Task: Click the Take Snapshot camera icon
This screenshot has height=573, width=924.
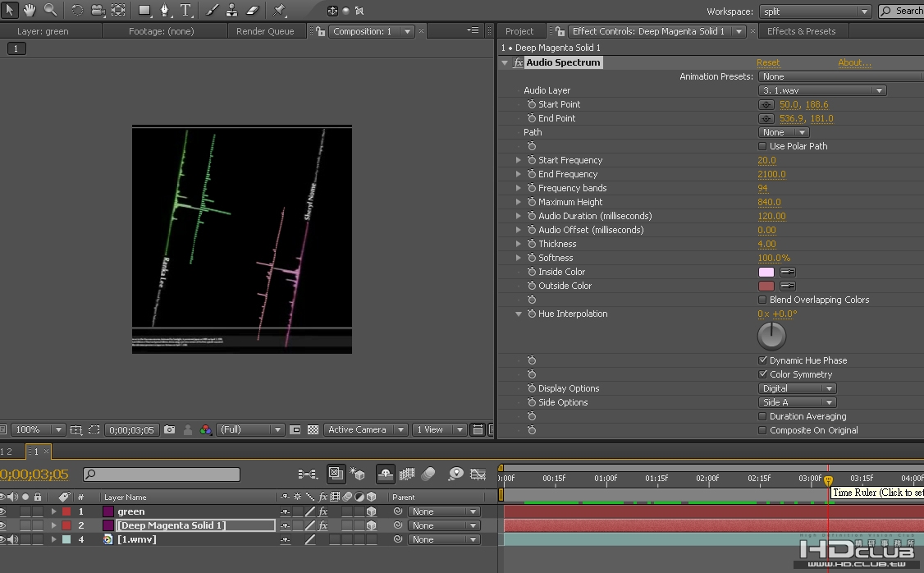Action: (x=170, y=430)
